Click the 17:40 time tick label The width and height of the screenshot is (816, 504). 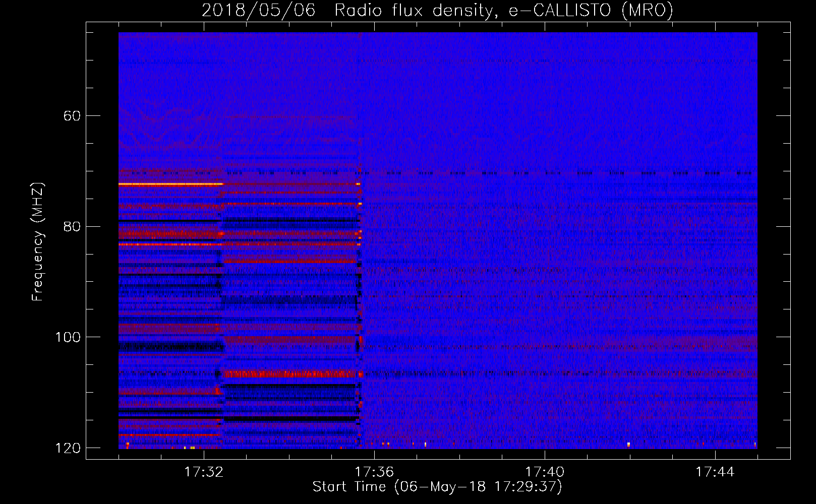545,472
